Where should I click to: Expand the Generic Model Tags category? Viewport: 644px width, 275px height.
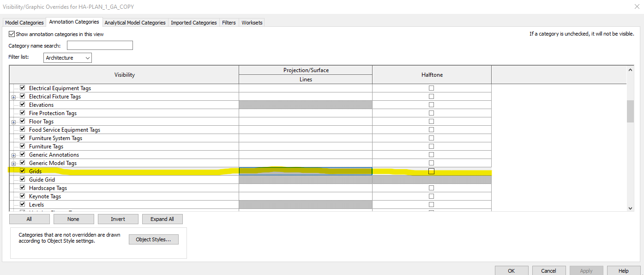pyautogui.click(x=13, y=162)
